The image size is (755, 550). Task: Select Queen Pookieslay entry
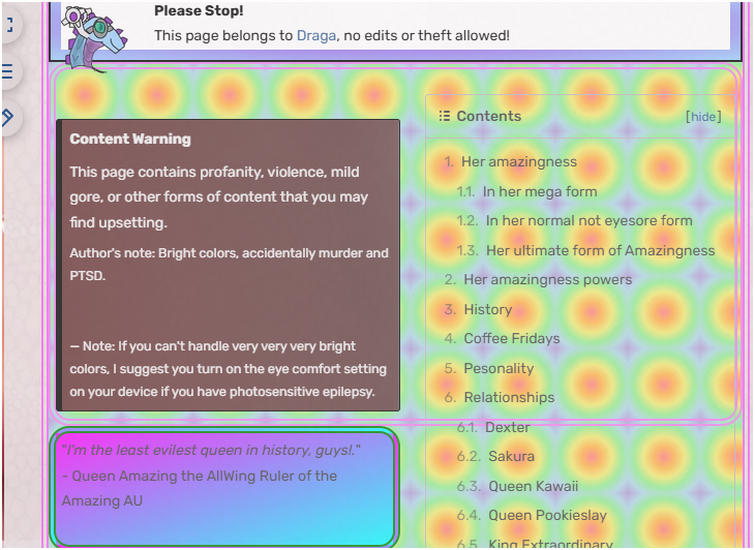(547, 515)
